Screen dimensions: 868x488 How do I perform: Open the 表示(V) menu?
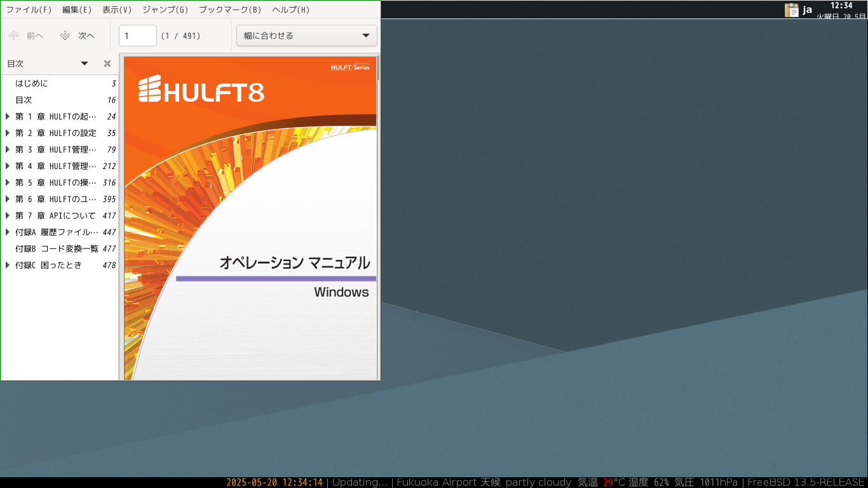117,10
